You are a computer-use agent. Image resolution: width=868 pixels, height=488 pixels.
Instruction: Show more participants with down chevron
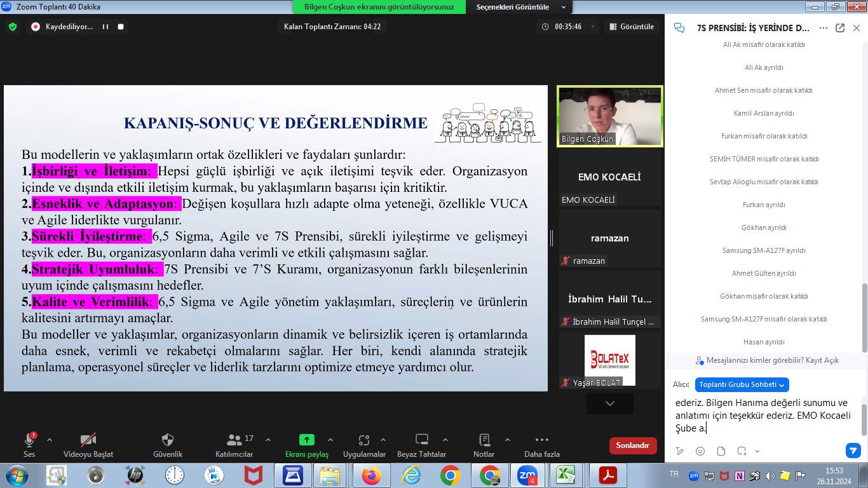(610, 403)
